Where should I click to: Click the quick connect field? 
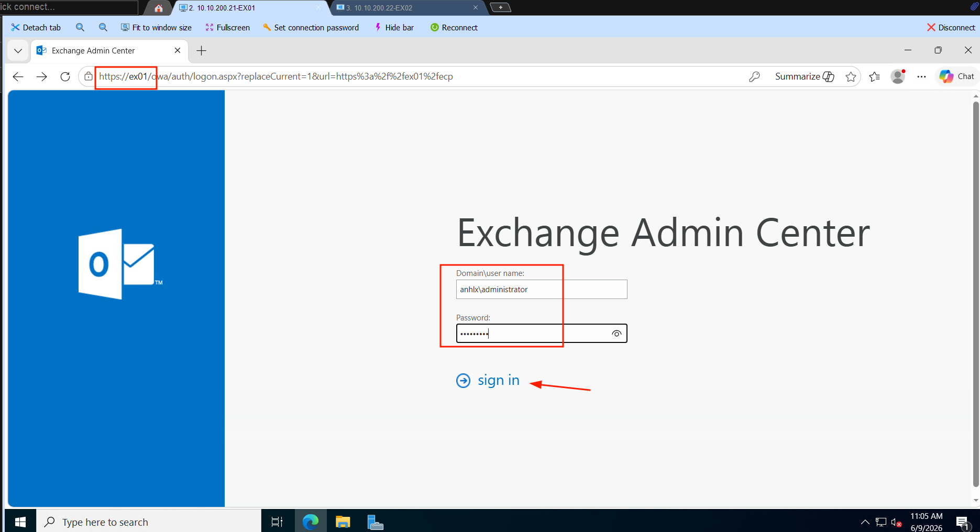pos(69,7)
